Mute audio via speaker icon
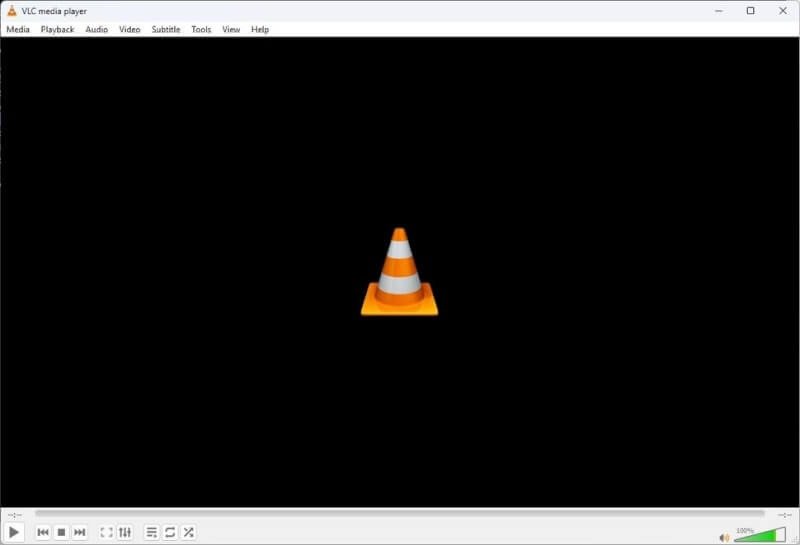Image resolution: width=800 pixels, height=545 pixels. pos(724,537)
